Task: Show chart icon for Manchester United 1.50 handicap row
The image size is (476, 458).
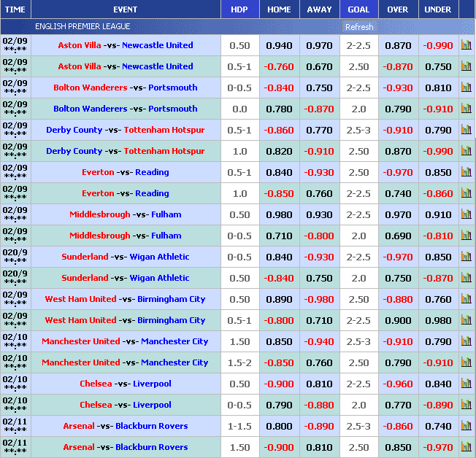Action: [x=466, y=341]
